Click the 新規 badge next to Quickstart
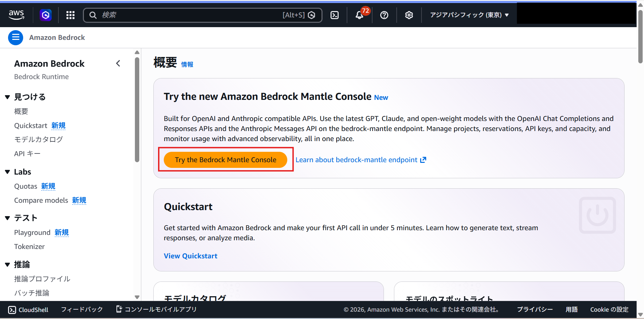644x319 pixels. 58,126
